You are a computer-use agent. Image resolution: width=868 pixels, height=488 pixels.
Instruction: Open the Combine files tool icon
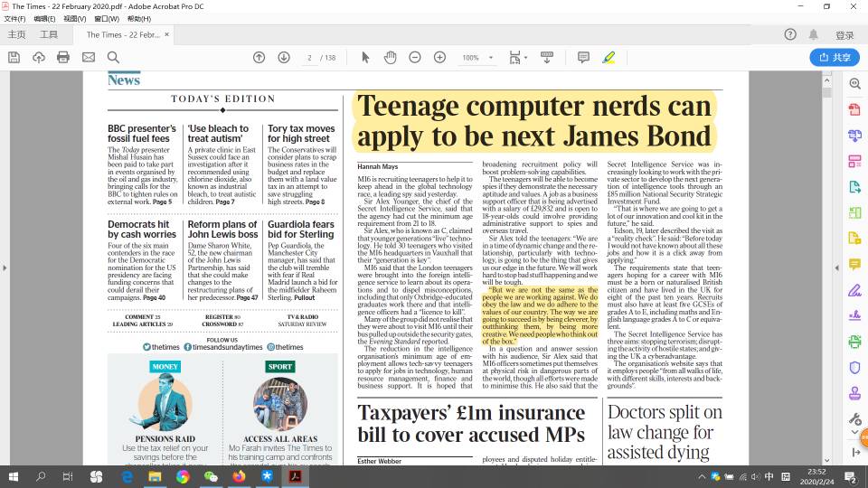click(x=854, y=136)
